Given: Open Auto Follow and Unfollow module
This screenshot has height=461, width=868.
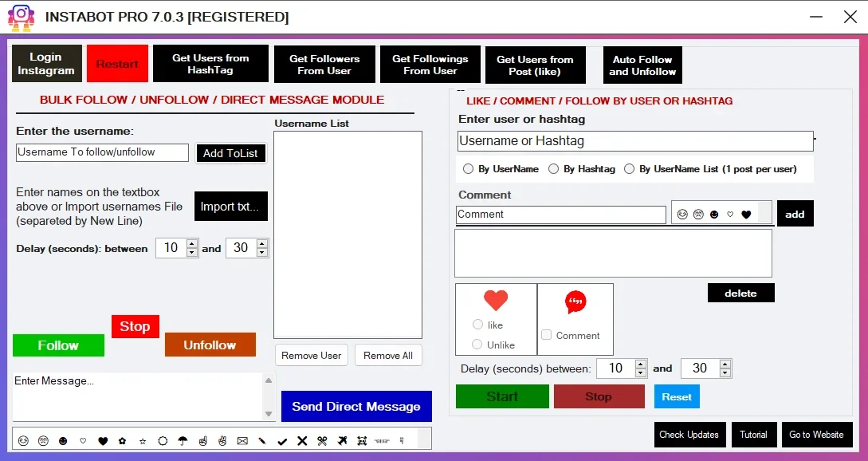Looking at the screenshot, I should (642, 65).
